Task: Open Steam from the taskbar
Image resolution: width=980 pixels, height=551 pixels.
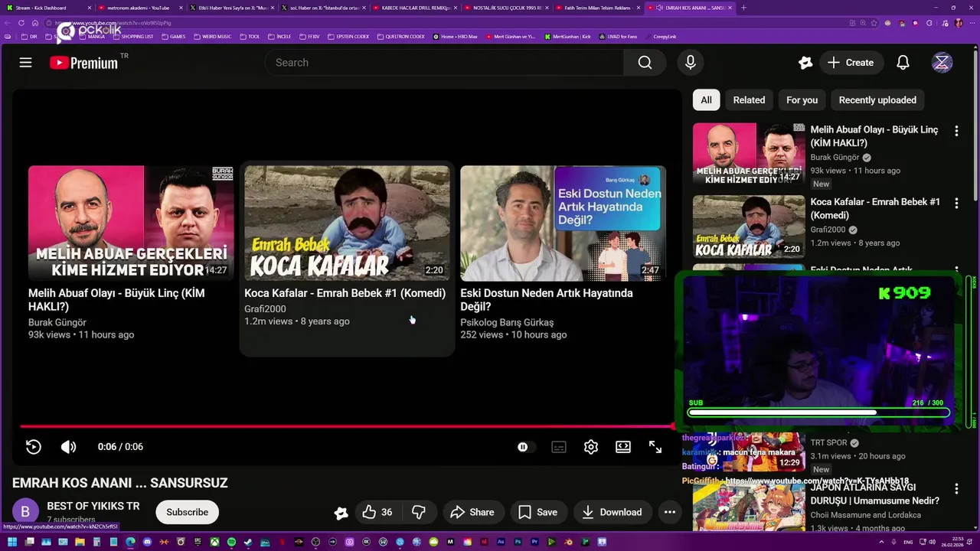Action: 248,543
